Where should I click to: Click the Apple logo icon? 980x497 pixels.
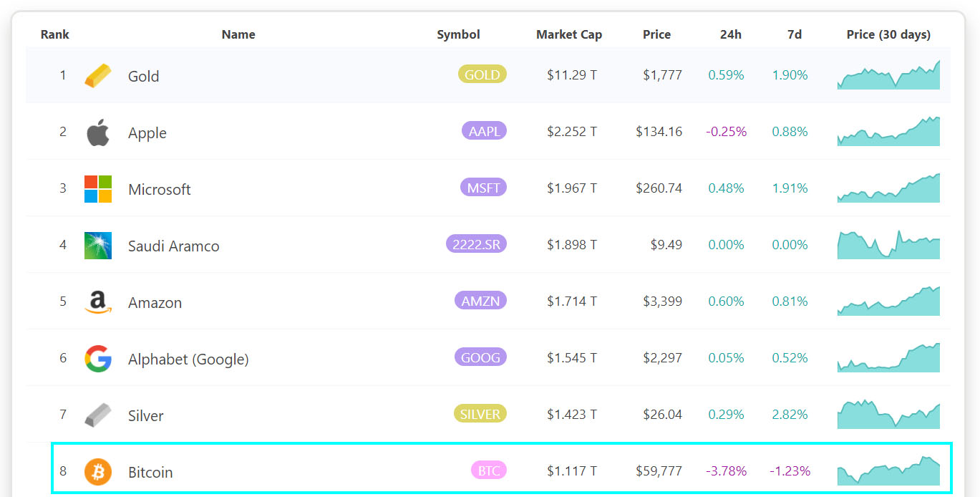[98, 132]
